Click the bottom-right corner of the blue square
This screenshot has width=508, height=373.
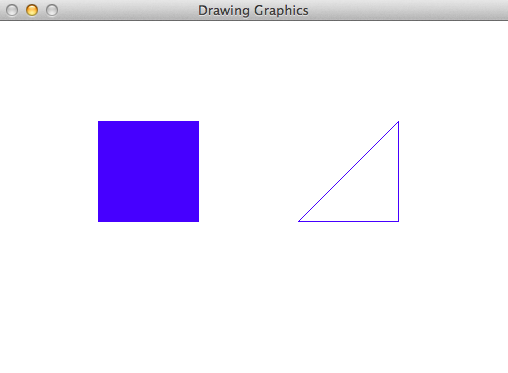199,222
